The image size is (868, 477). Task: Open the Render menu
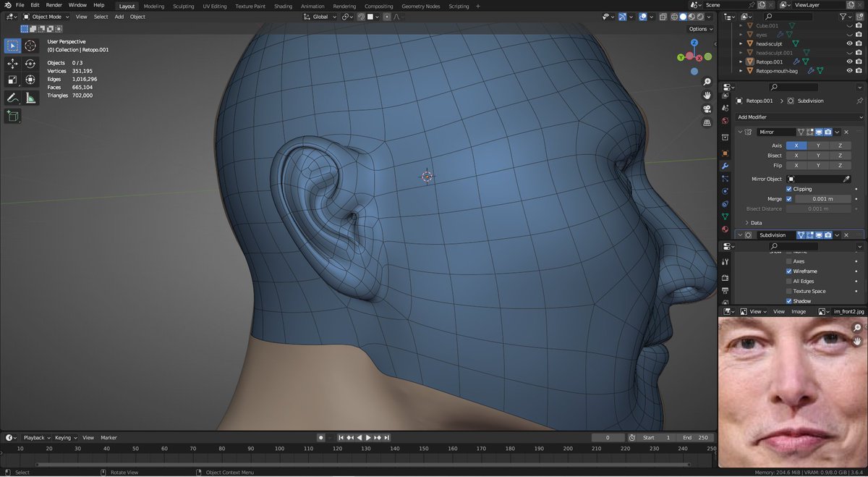54,5
